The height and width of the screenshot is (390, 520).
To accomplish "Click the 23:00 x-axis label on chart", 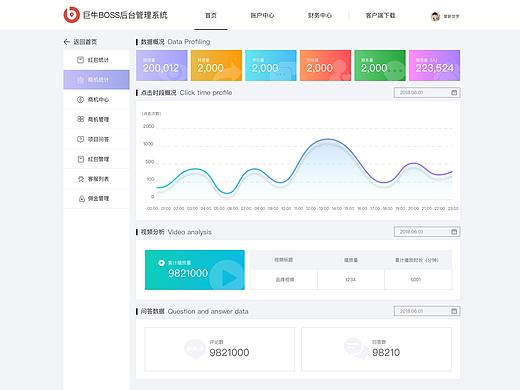I will [453, 208].
